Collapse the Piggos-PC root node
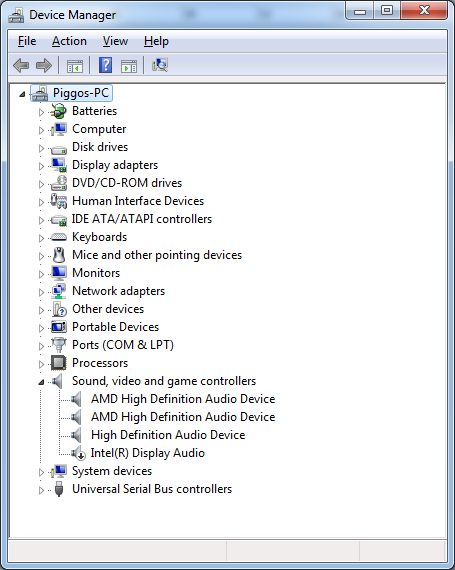 pos(22,94)
